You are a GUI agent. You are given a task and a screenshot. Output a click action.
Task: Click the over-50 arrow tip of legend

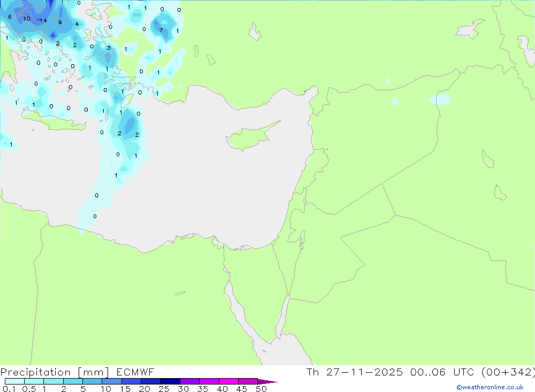[267, 381]
